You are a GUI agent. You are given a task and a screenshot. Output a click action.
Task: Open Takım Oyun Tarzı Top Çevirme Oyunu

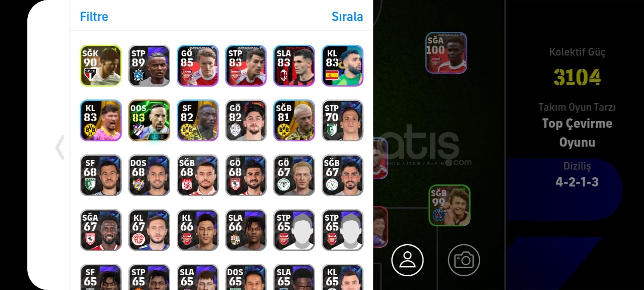(577, 125)
